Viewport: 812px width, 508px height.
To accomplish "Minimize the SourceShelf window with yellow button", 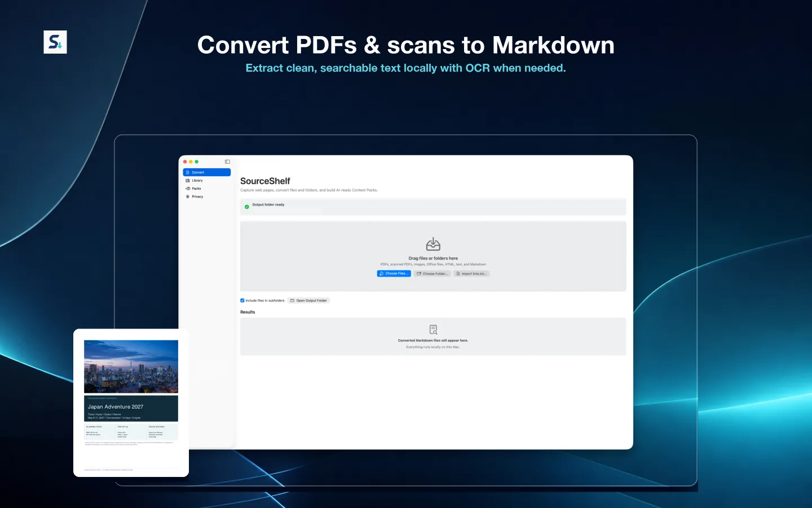I will tap(191, 161).
